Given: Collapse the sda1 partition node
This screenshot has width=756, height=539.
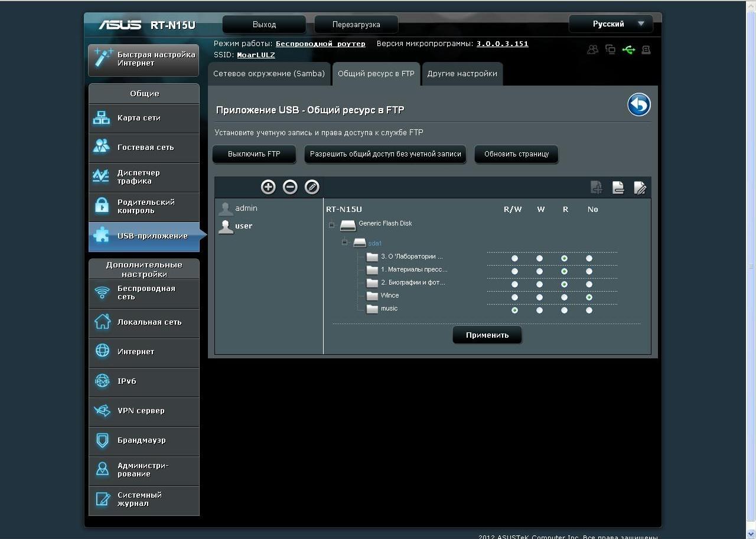Looking at the screenshot, I should pos(344,242).
